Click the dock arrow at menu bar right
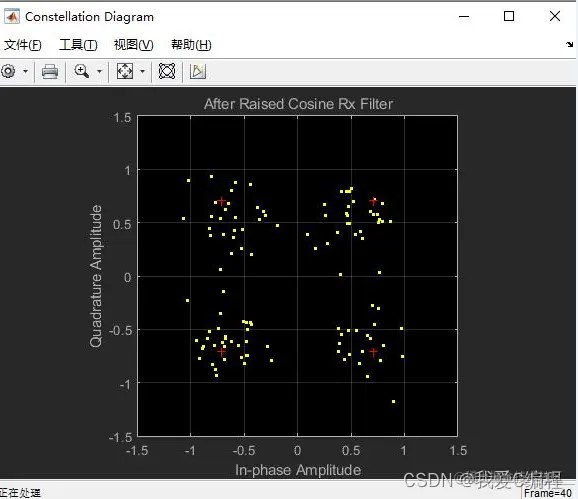This screenshot has width=578, height=499. point(570,45)
